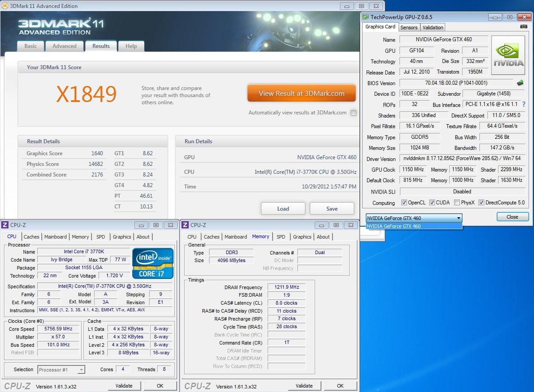Open the Graphics Card tab in GPU-Z

point(380,27)
